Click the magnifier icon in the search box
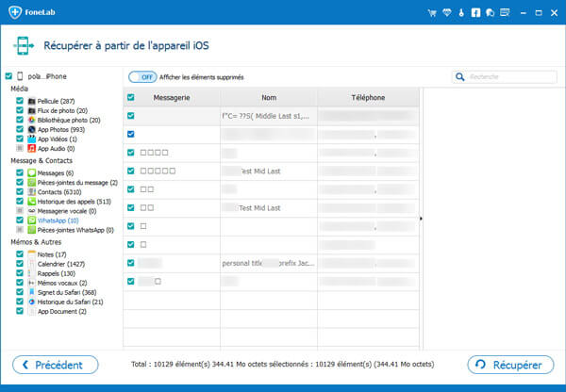Viewport: 566px width, 392px height. (461, 76)
